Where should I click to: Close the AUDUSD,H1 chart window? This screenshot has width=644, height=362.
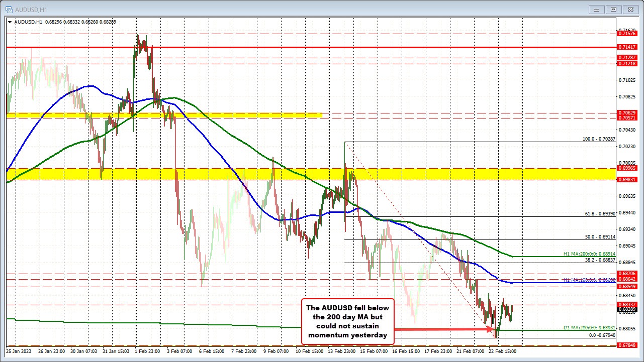[x=629, y=9]
